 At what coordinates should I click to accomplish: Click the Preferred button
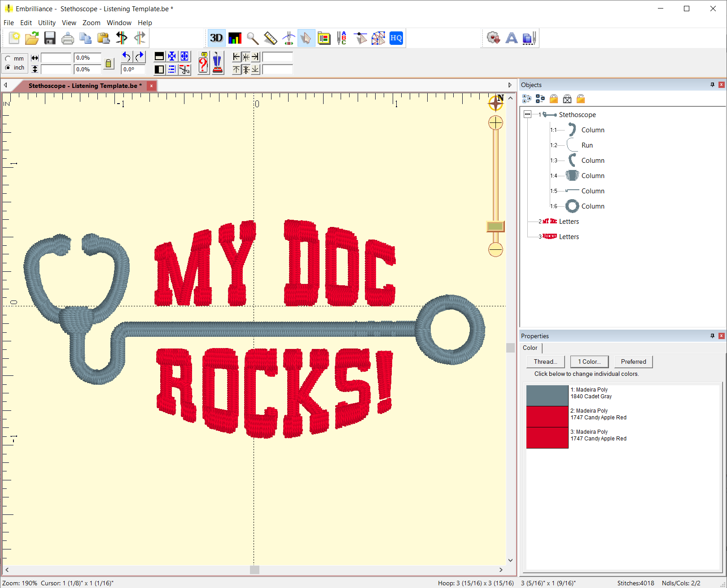[x=633, y=362]
